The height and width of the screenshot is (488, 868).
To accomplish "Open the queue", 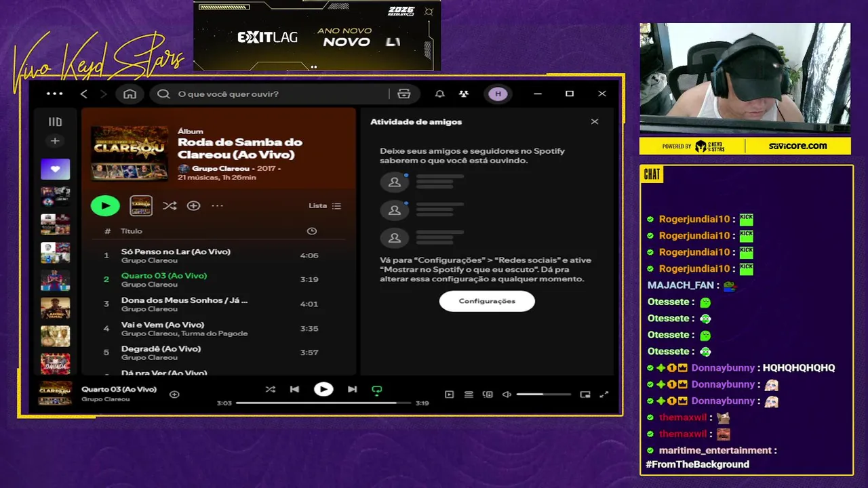I will (469, 394).
